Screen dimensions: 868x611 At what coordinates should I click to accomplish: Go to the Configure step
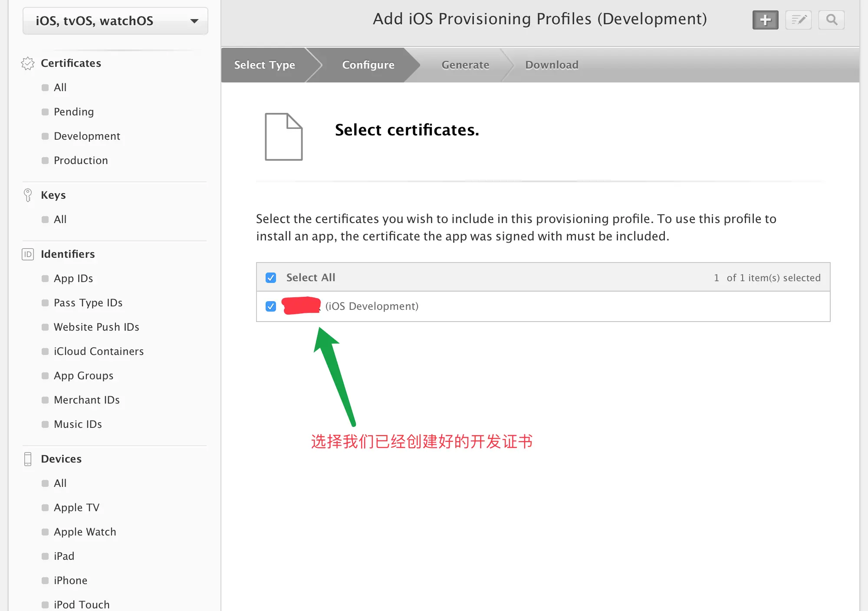[x=368, y=65]
